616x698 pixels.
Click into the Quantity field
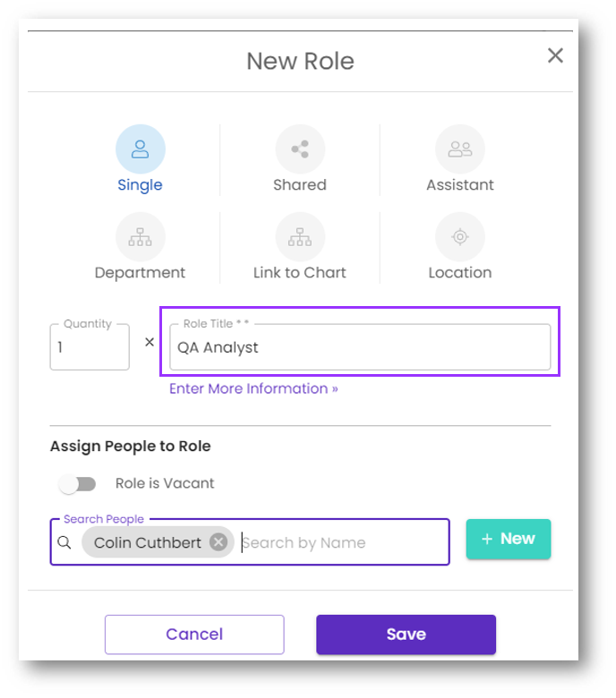click(90, 347)
